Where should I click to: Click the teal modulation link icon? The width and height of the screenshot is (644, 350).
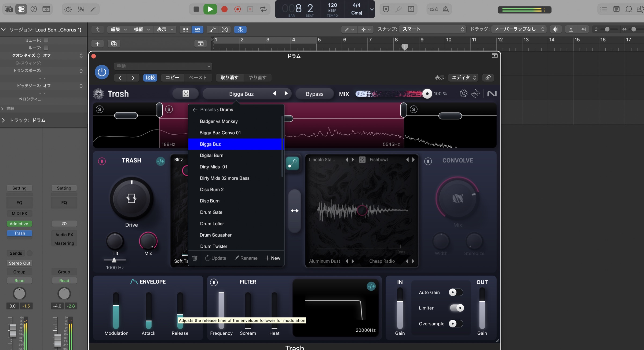pos(292,163)
